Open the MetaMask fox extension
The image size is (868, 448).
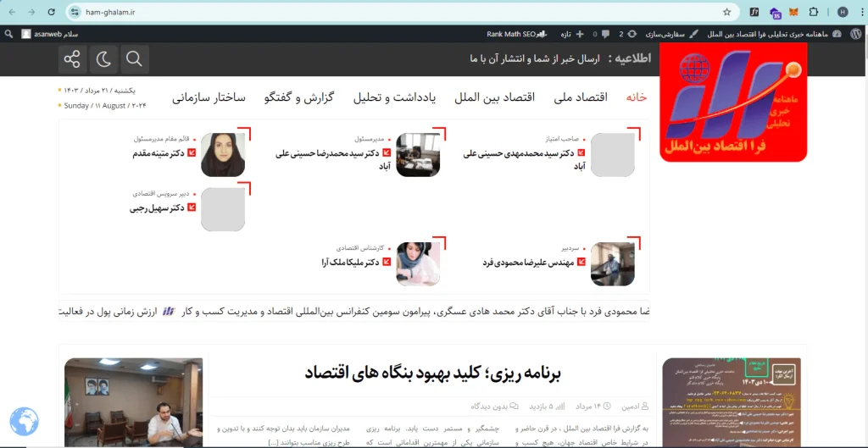[793, 12]
